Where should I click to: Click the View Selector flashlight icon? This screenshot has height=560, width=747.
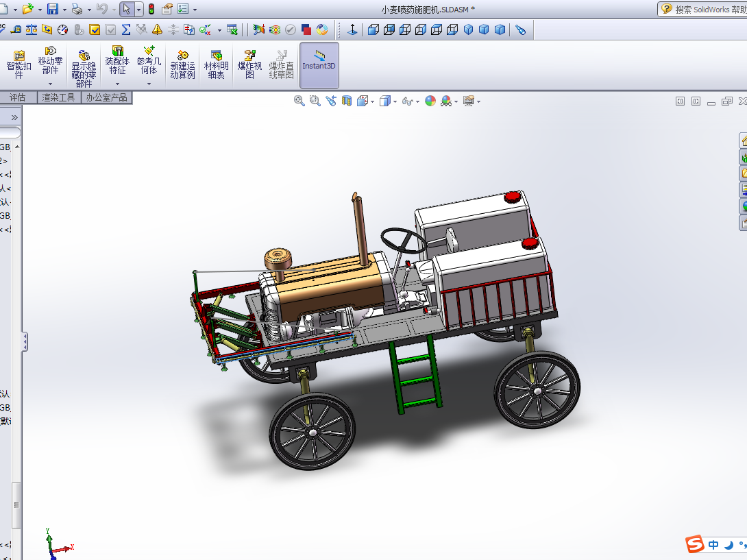pyautogui.click(x=520, y=30)
